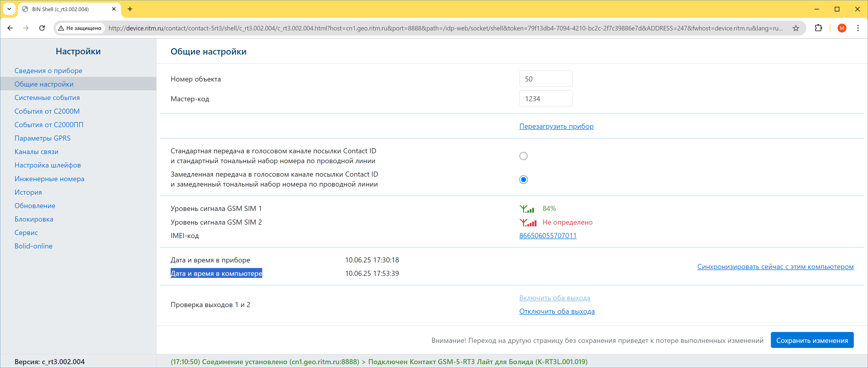Open 'События от С2000М' section

(47, 111)
